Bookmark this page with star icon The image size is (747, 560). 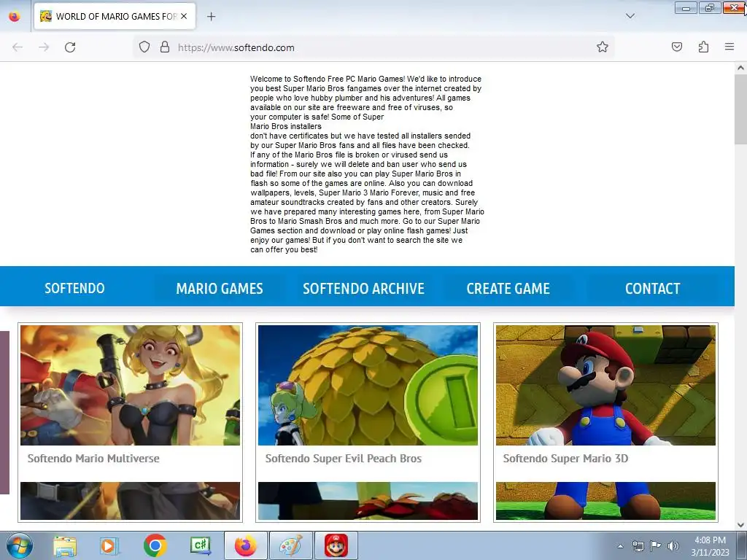click(x=602, y=47)
